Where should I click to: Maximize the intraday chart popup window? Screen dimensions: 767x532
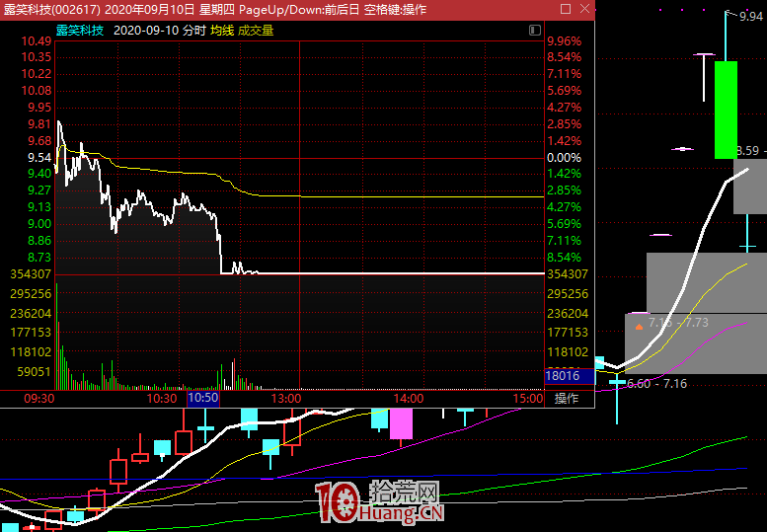point(565,10)
